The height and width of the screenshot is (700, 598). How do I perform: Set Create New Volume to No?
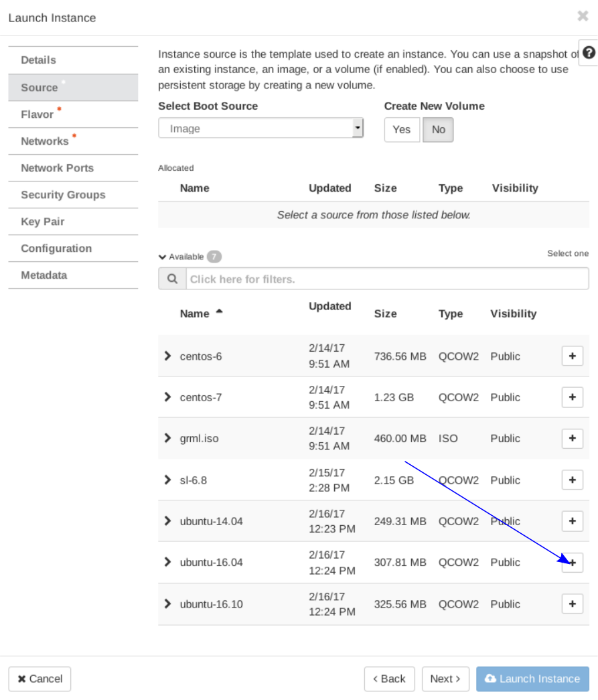click(438, 130)
